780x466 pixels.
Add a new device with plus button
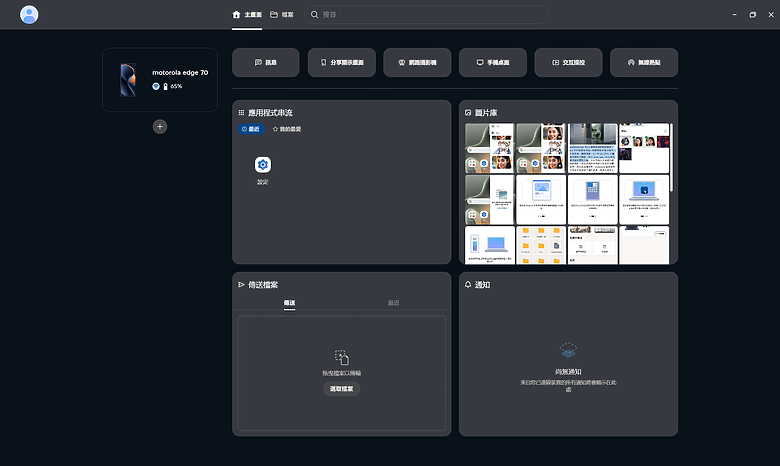click(160, 127)
